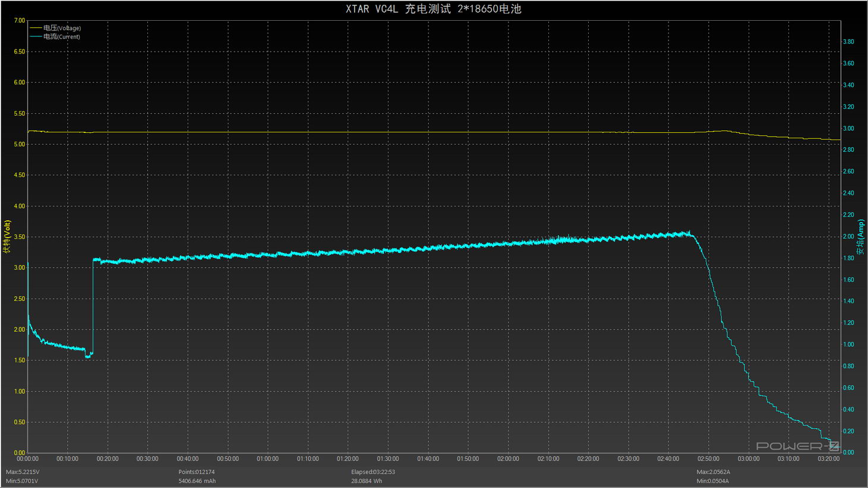Click the 2.40 current axis label
Screen dimensions: 868x488
point(848,193)
